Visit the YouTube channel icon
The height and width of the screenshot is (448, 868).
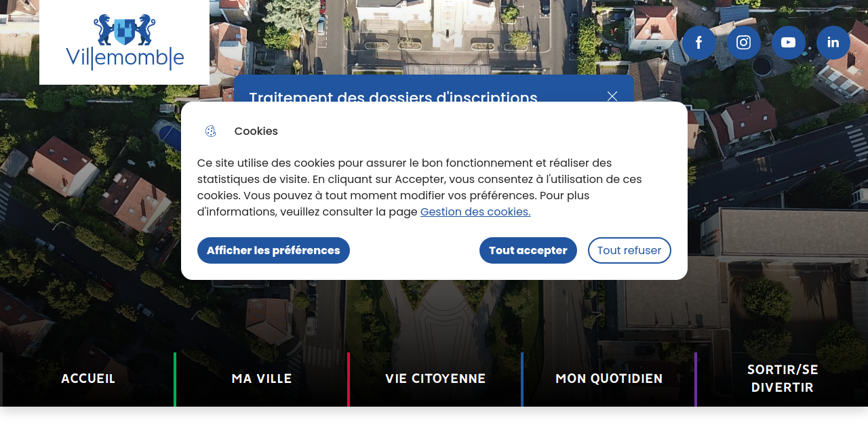click(x=788, y=43)
